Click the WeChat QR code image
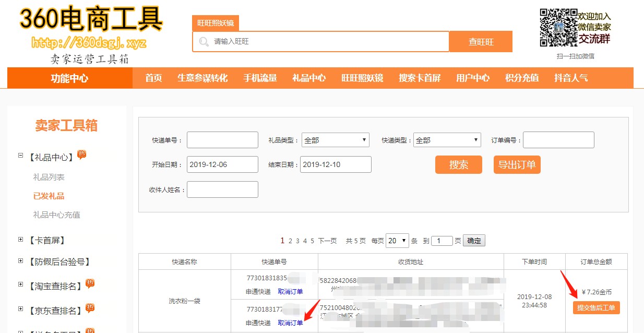 point(558,27)
